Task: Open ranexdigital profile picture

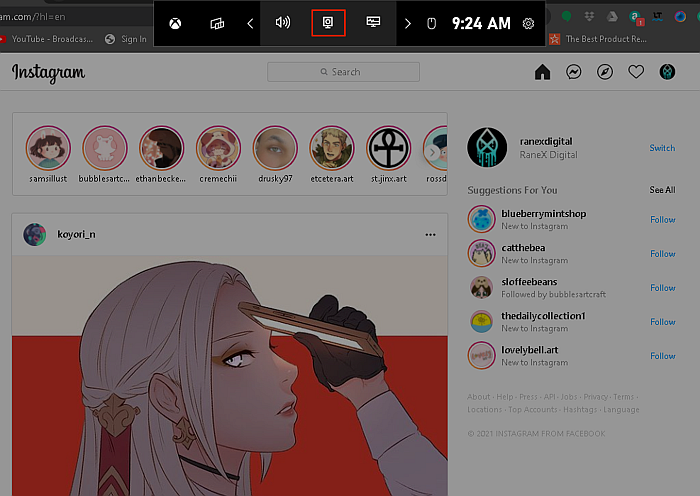Action: click(487, 148)
